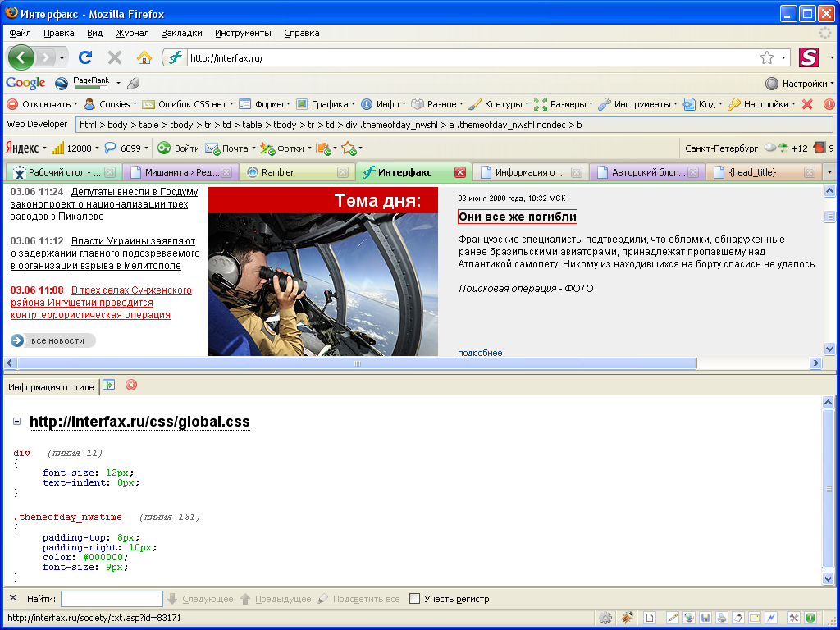Click the hammer and wrench tools status icon
840x630 pixels.
793,618
